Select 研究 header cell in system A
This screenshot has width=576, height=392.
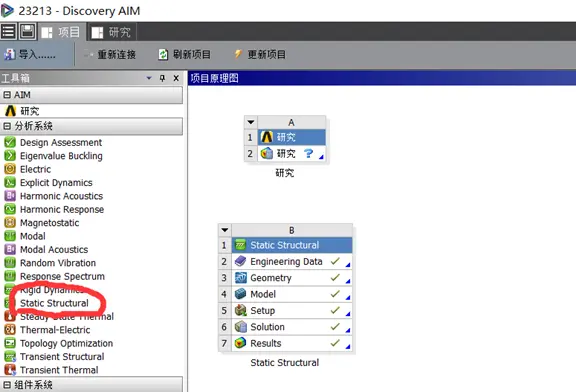tap(292, 137)
